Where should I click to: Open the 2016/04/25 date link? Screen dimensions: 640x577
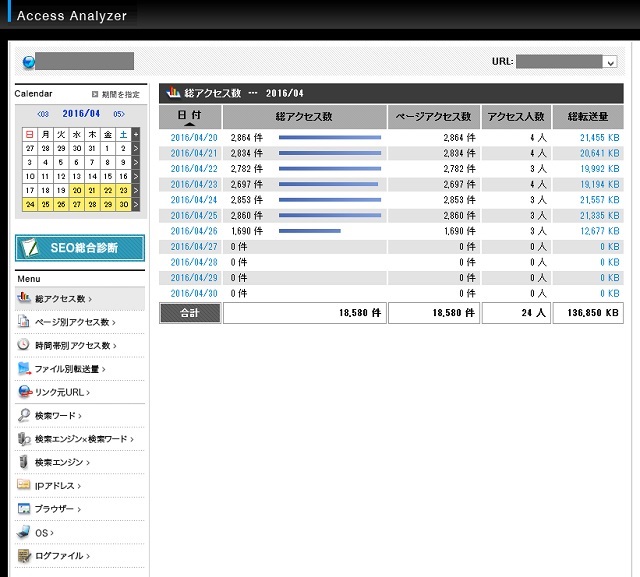(x=194, y=215)
